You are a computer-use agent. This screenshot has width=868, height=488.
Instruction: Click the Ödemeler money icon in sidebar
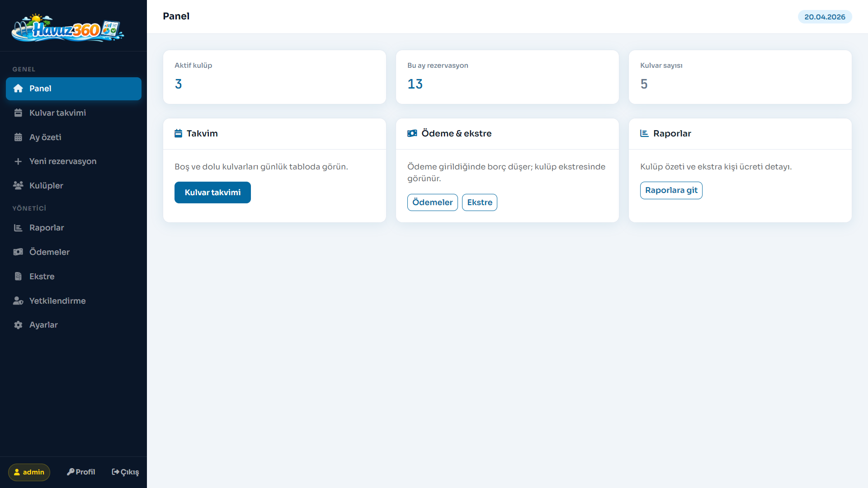tap(18, 252)
